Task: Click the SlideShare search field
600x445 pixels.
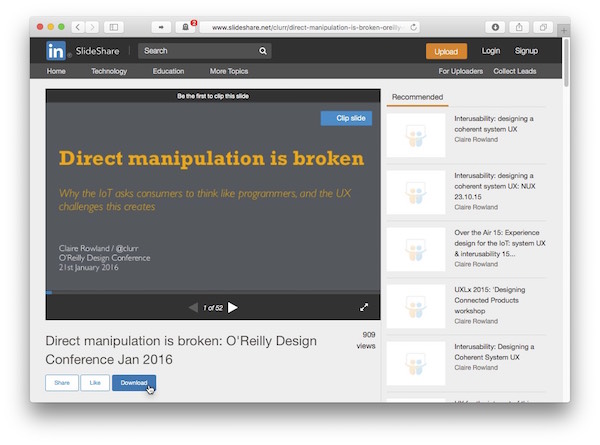Action: tap(205, 51)
